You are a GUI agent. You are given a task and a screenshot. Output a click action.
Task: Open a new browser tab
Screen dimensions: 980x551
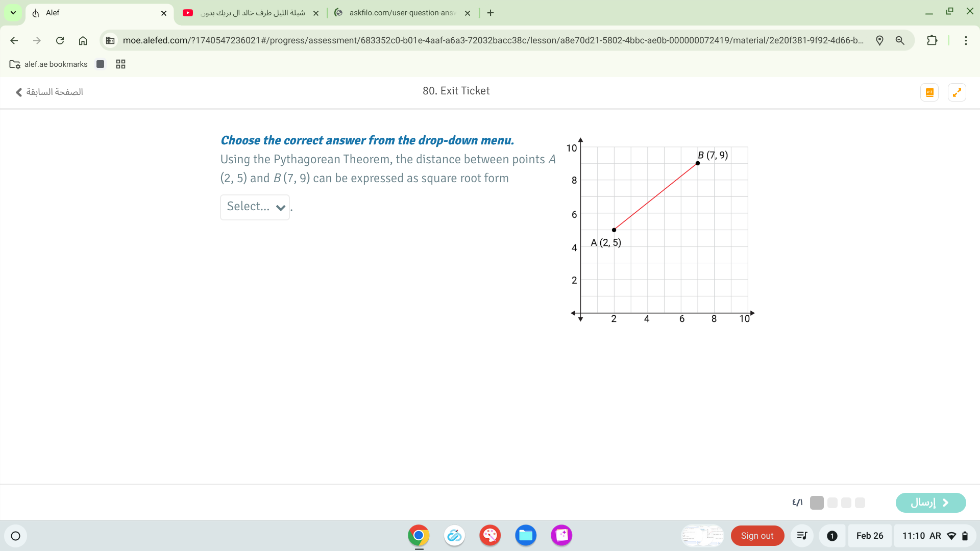(491, 13)
